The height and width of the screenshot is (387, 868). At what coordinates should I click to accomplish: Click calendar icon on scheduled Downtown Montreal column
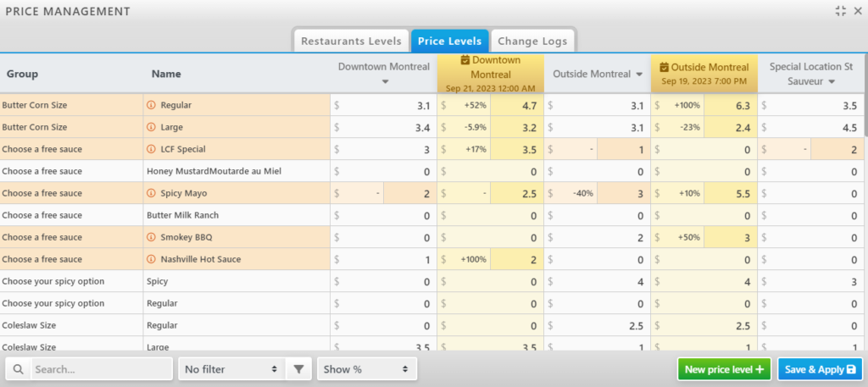pos(465,60)
